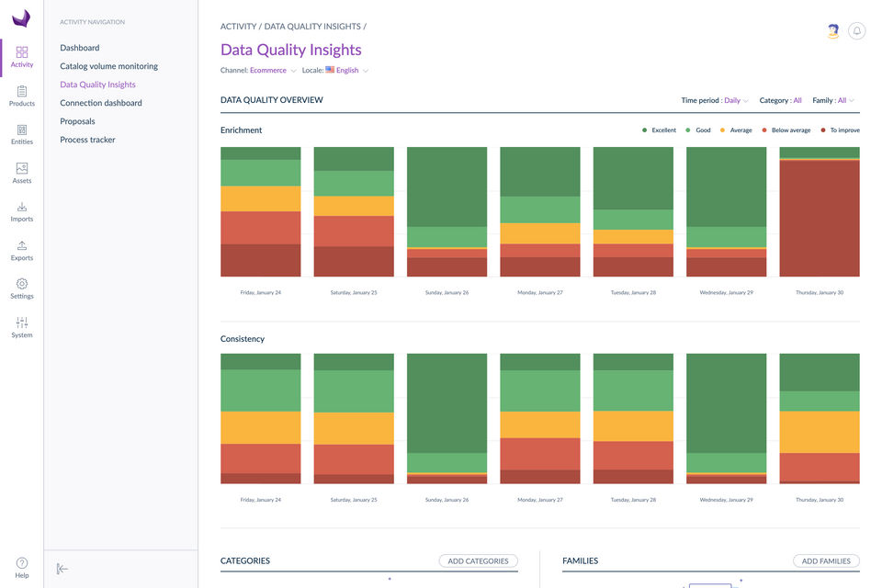This screenshot has height=588, width=882.
Task: Open the Time period Daily dropdown
Action: [x=735, y=100]
